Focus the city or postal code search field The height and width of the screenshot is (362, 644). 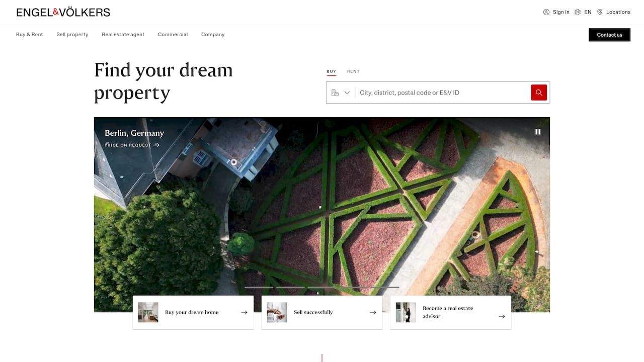pos(443,93)
